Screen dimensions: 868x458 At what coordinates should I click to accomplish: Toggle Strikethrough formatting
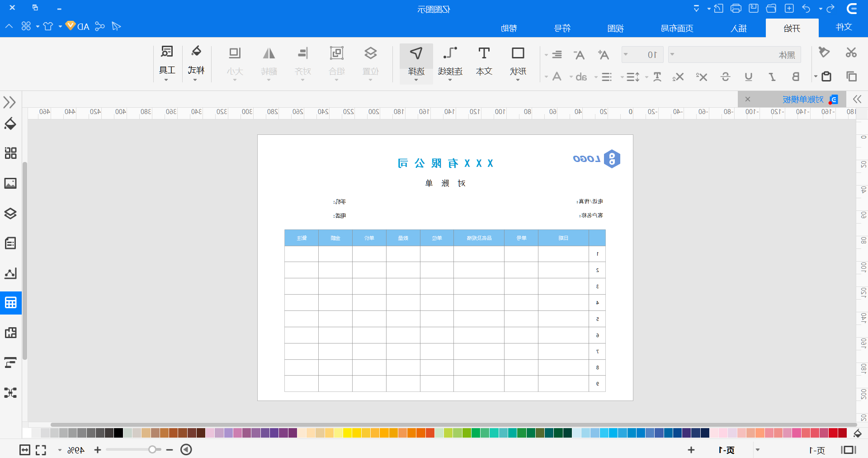pyautogui.click(x=725, y=76)
